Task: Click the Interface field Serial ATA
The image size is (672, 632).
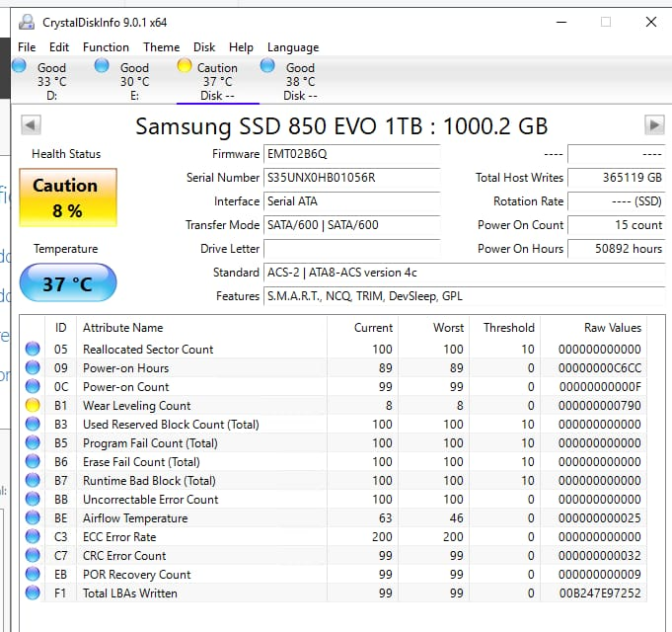Action: (352, 201)
